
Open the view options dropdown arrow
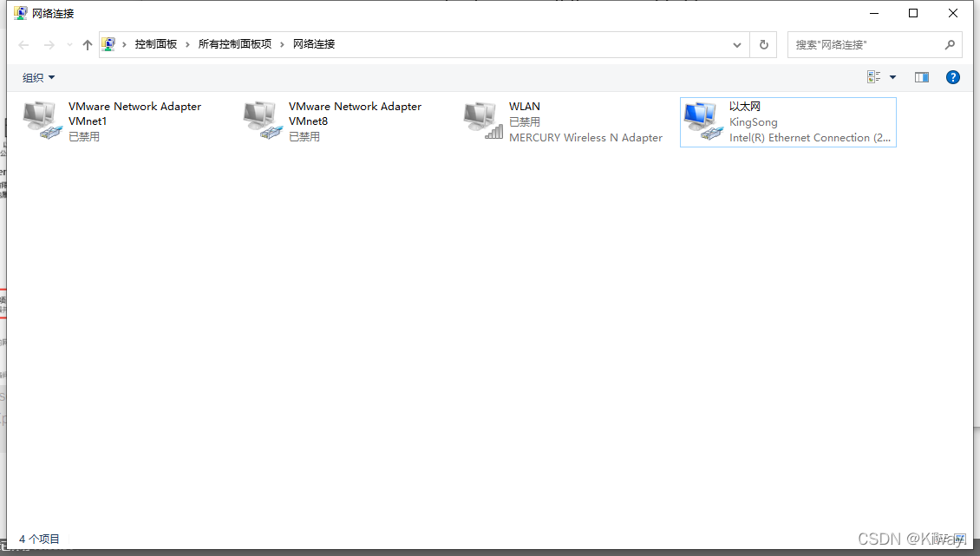892,77
